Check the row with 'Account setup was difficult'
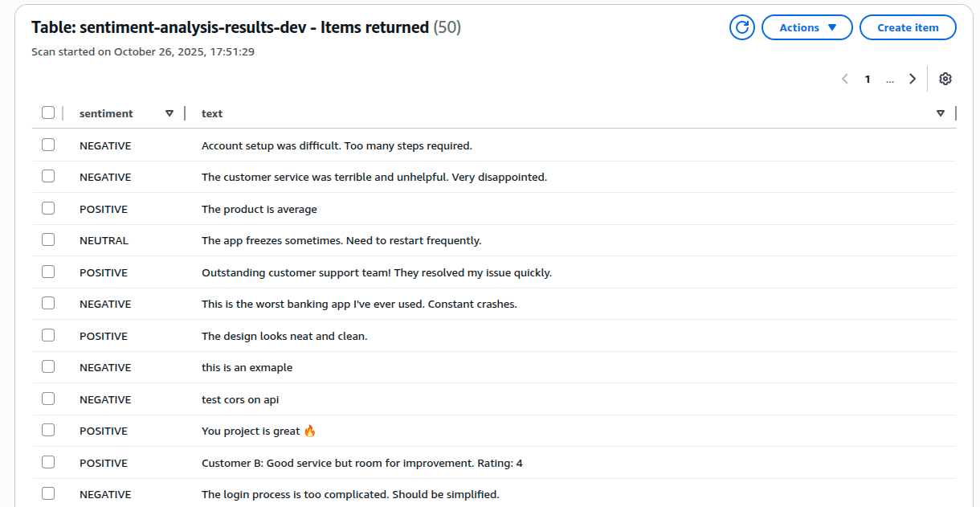980x507 pixels. (x=48, y=145)
